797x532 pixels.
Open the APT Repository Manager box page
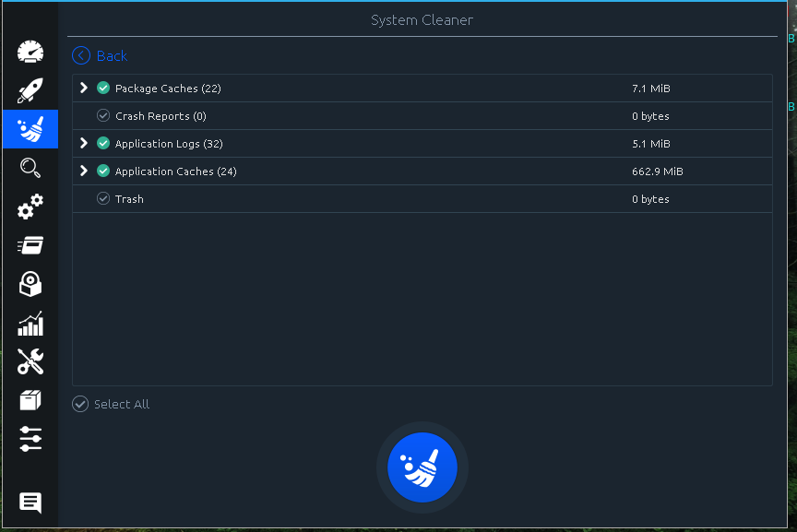click(30, 400)
